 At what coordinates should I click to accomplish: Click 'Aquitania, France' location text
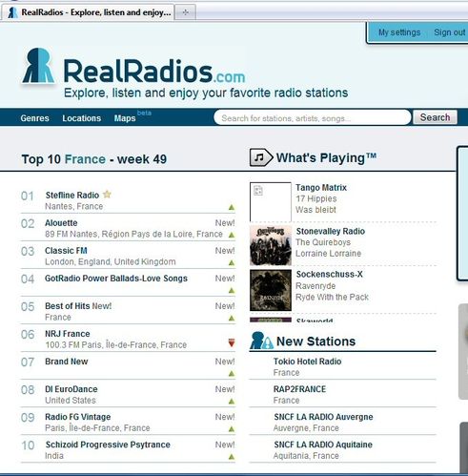pos(306,456)
